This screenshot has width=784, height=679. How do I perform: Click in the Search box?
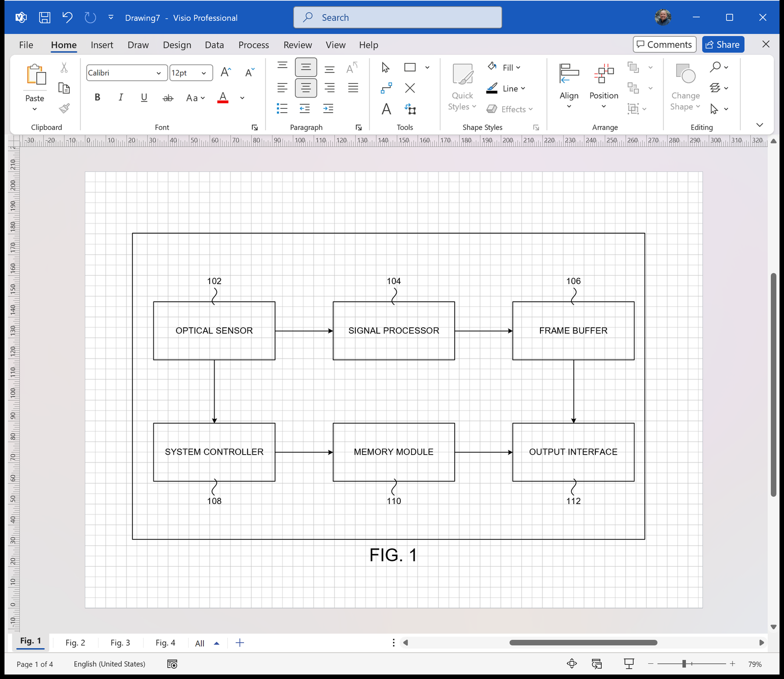point(398,18)
